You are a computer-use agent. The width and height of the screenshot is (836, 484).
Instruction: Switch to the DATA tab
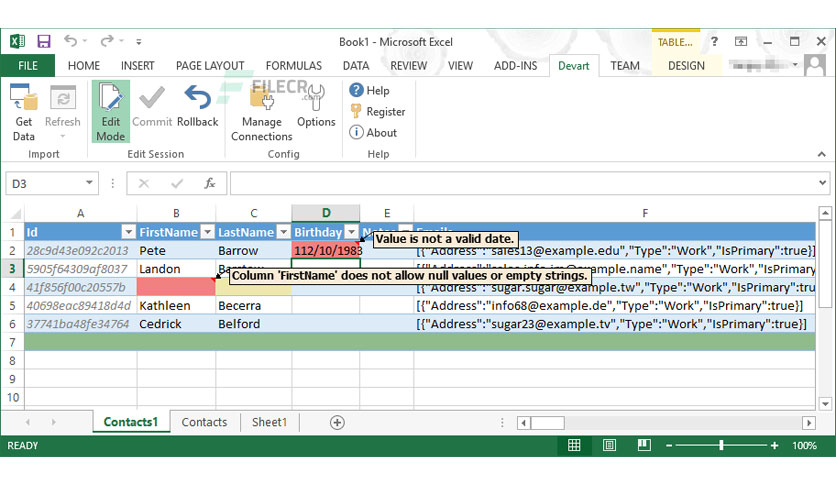pos(356,66)
